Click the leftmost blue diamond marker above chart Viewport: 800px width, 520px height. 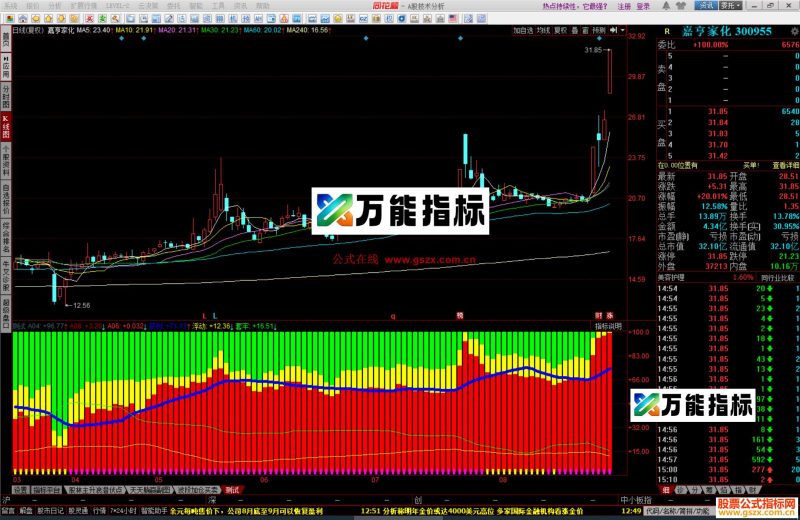pos(121,38)
